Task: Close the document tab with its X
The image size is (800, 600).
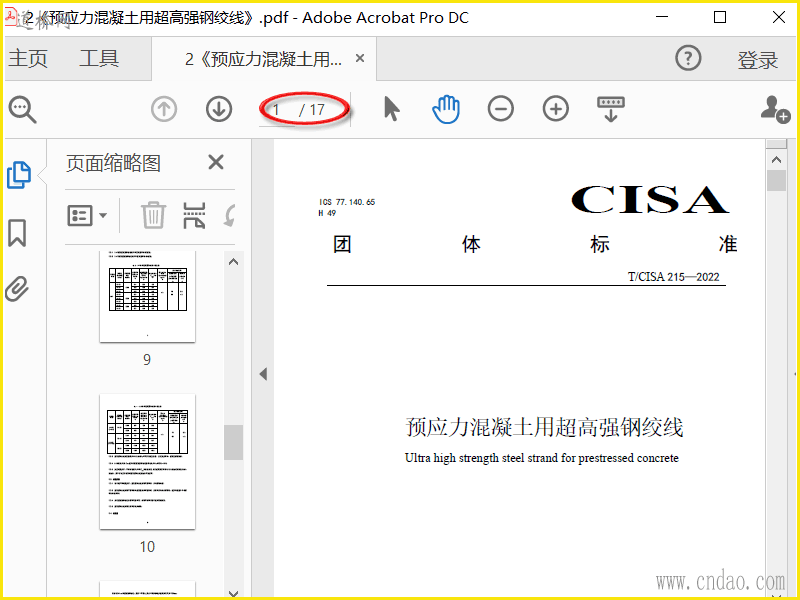Action: 360,58
